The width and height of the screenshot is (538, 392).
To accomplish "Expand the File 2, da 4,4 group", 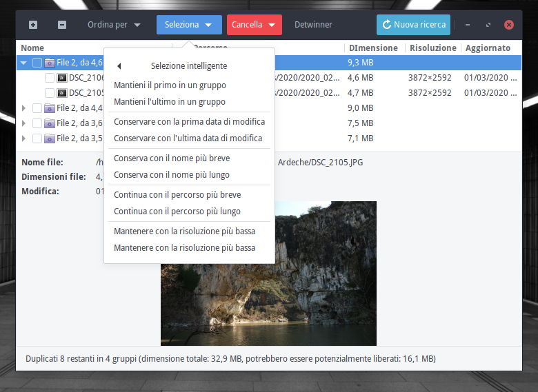I will pyautogui.click(x=25, y=108).
